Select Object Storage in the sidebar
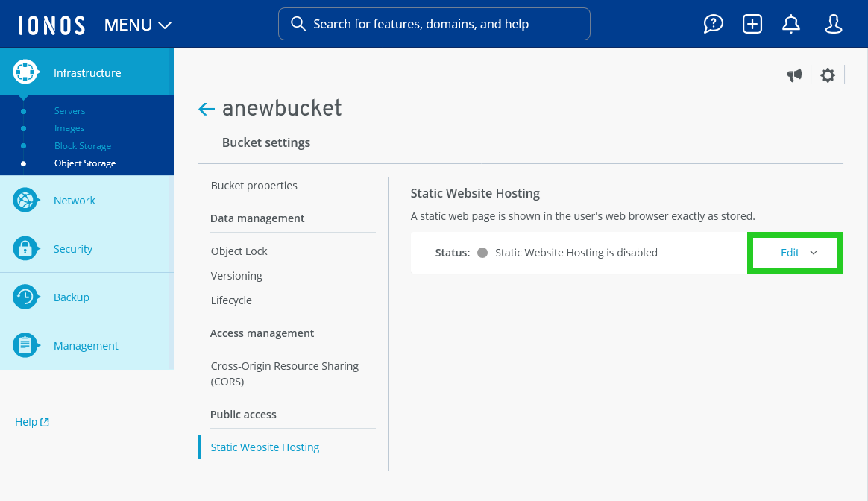This screenshot has width=868, height=501. coord(84,163)
